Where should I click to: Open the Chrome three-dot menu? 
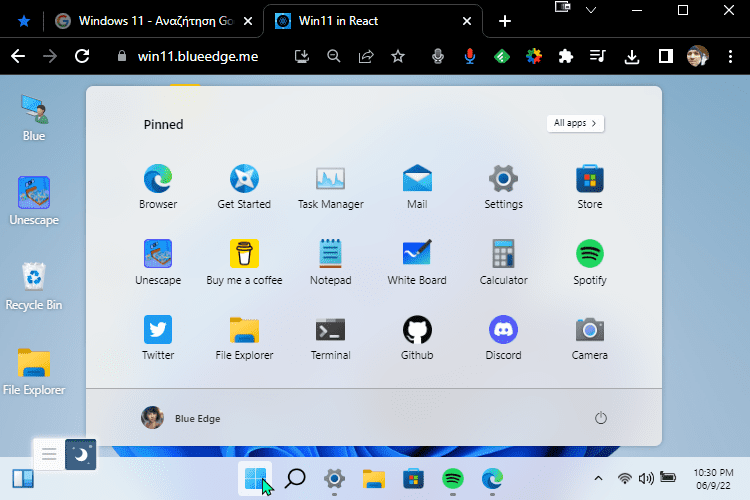click(x=730, y=56)
